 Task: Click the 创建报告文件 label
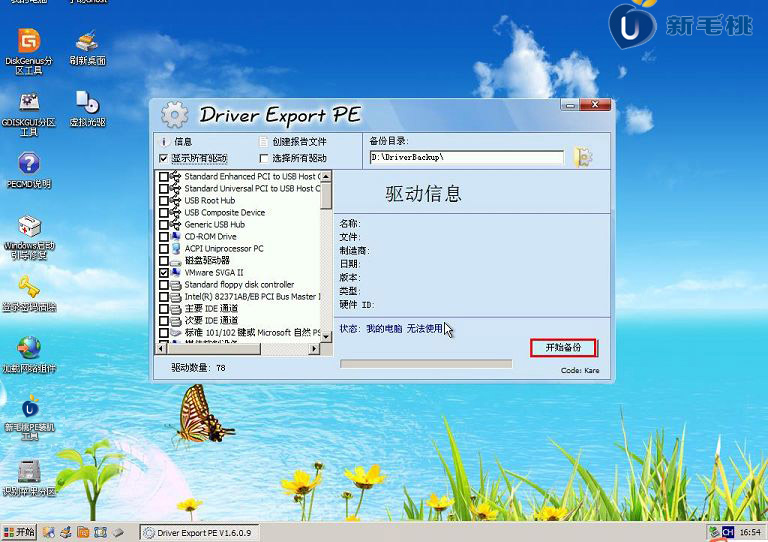(299, 142)
